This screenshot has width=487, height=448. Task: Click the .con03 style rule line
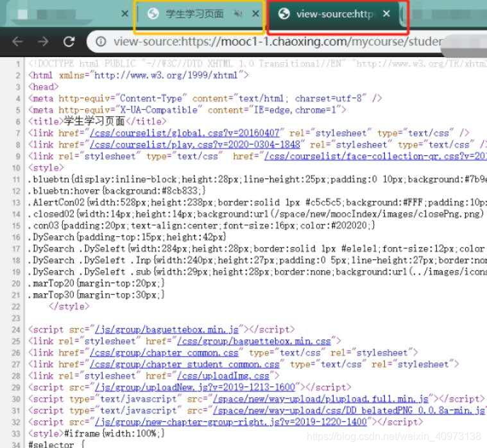tap(201, 225)
